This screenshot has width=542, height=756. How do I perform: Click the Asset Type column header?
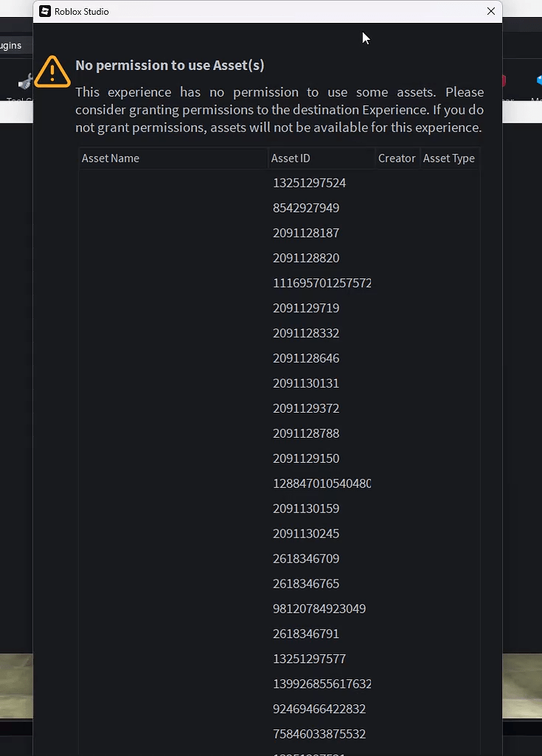(x=449, y=158)
